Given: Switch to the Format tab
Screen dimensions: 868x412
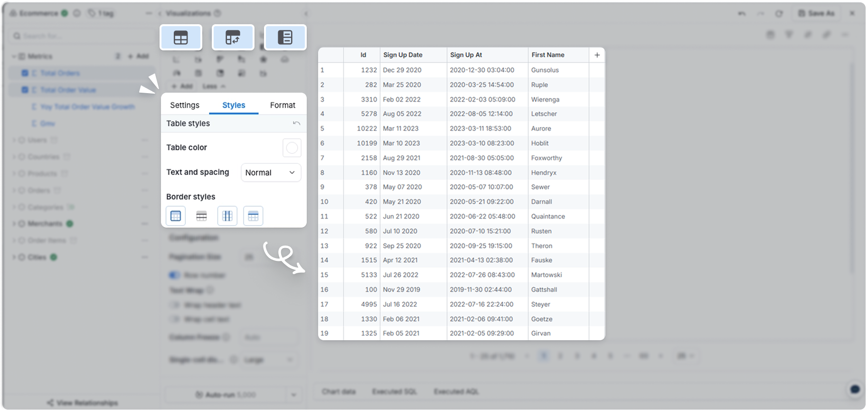Looking at the screenshot, I should coord(283,105).
